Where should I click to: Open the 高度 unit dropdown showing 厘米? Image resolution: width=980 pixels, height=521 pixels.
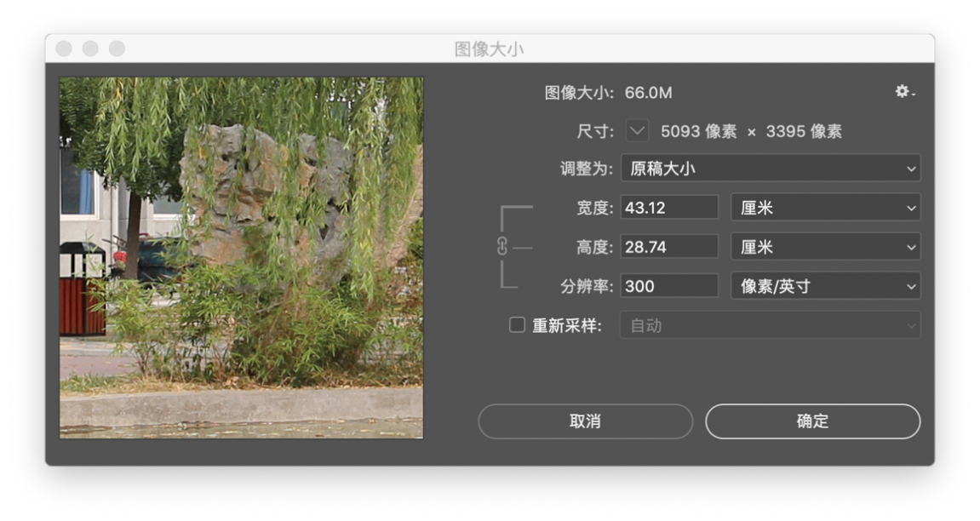coord(825,247)
